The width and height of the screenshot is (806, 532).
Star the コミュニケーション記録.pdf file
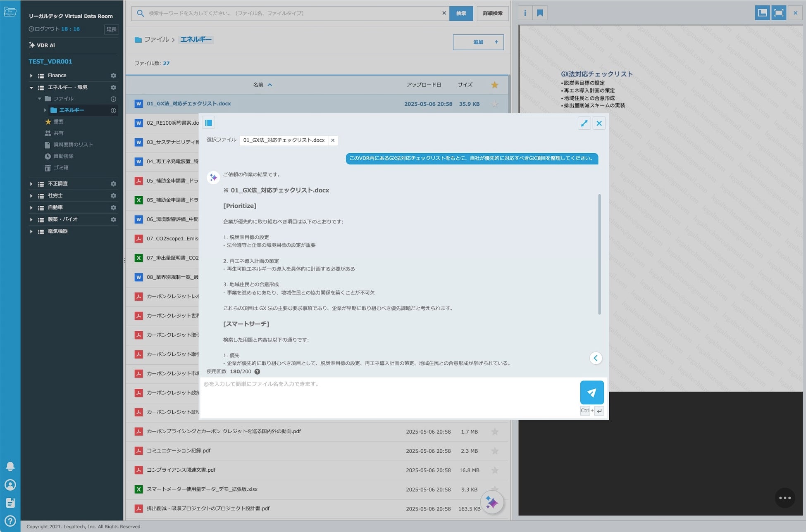(x=494, y=451)
